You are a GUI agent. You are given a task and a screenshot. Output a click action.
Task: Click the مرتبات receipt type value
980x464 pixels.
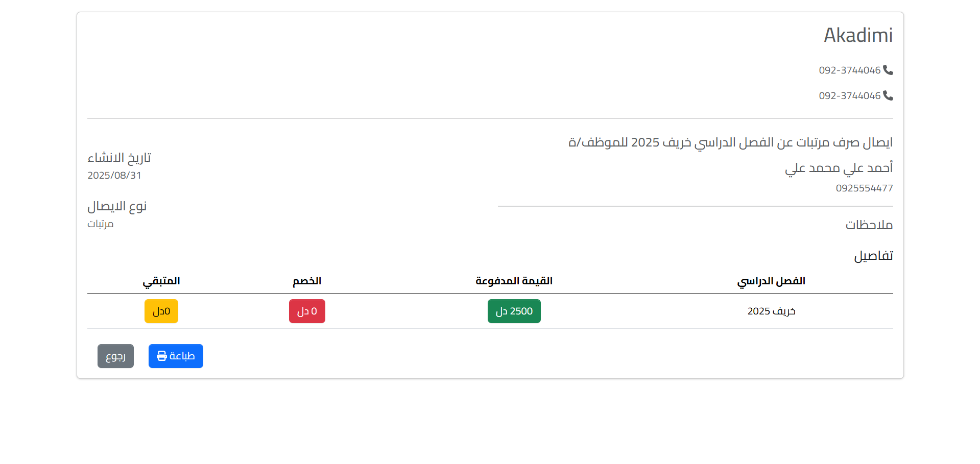pyautogui.click(x=101, y=224)
